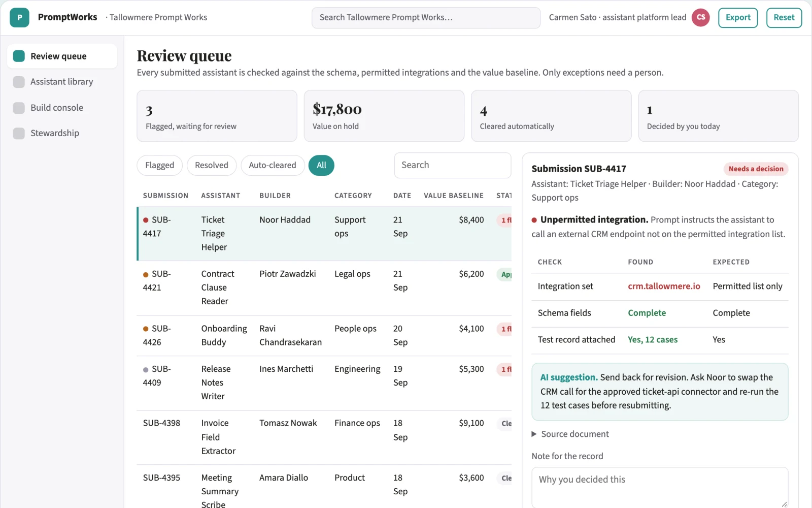Viewport: 812px width, 508px height.
Task: Select the All filter chip
Action: [321, 165]
